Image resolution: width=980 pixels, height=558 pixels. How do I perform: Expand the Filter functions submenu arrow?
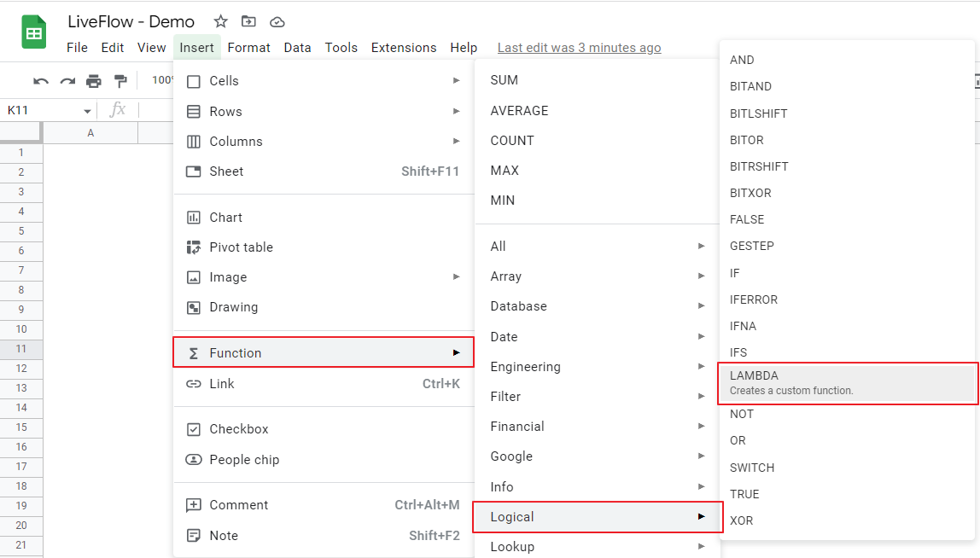click(701, 396)
